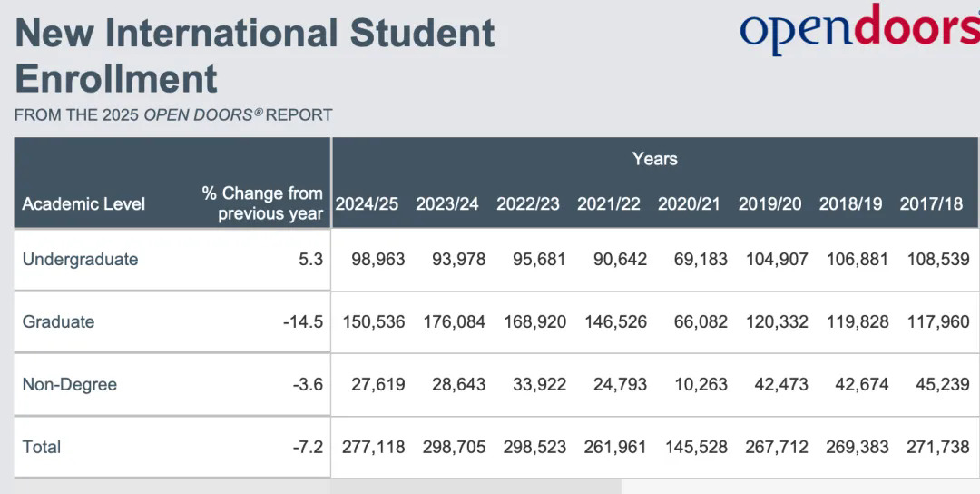Click the 2020/21 column header
Viewport: 980px width, 494px height.
(689, 203)
